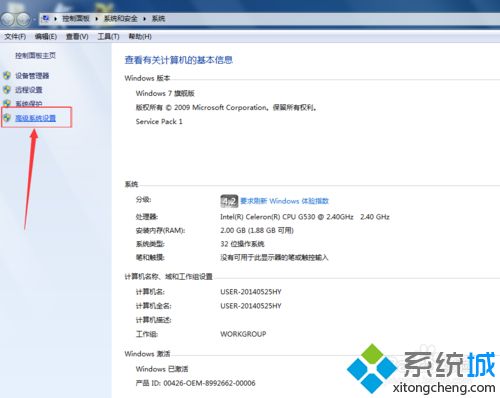Select 控制面板 in breadcrumb path
The image size is (500, 398).
[76, 19]
